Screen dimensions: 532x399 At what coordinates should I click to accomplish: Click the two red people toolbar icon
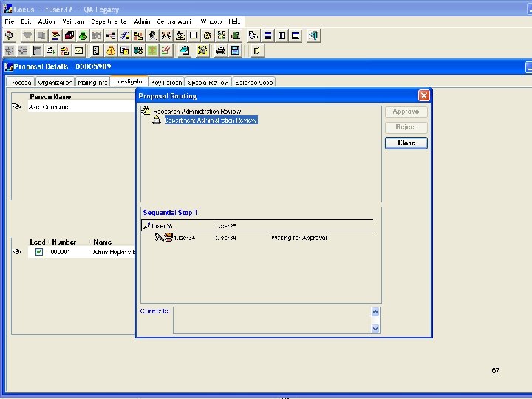(166, 35)
